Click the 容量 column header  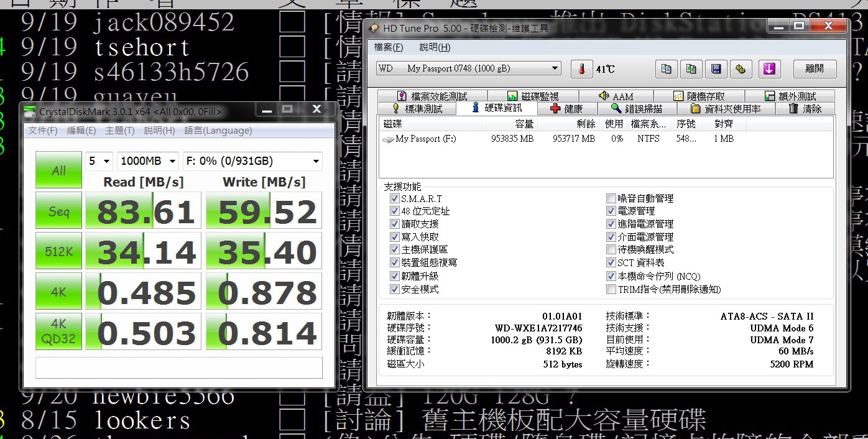pos(510,124)
